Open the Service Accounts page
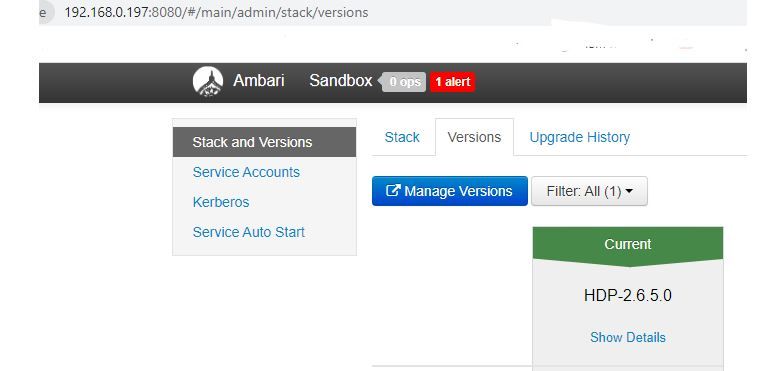Screen dimensions: 767x371 tap(246, 172)
